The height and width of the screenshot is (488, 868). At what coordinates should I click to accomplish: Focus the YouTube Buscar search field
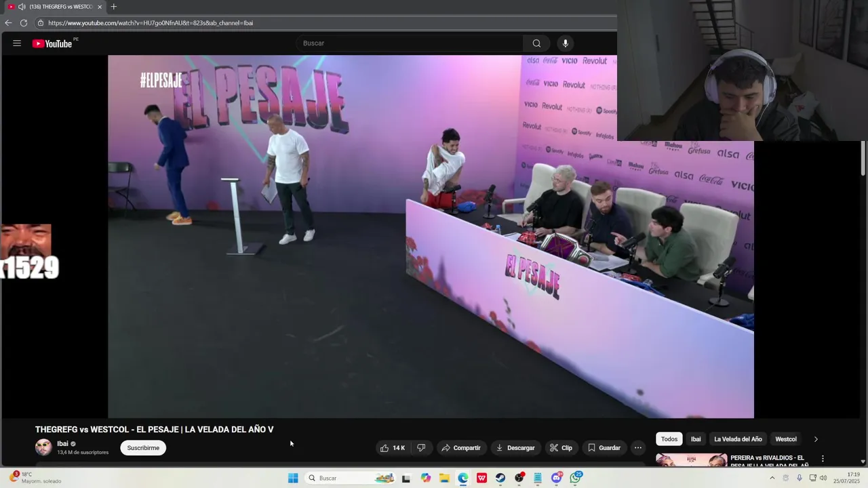click(409, 43)
